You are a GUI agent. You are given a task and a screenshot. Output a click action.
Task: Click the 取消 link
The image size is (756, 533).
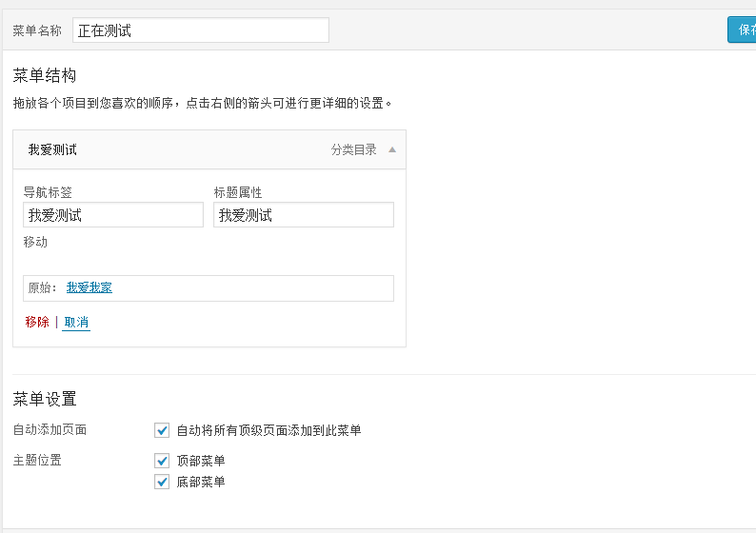pos(76,322)
